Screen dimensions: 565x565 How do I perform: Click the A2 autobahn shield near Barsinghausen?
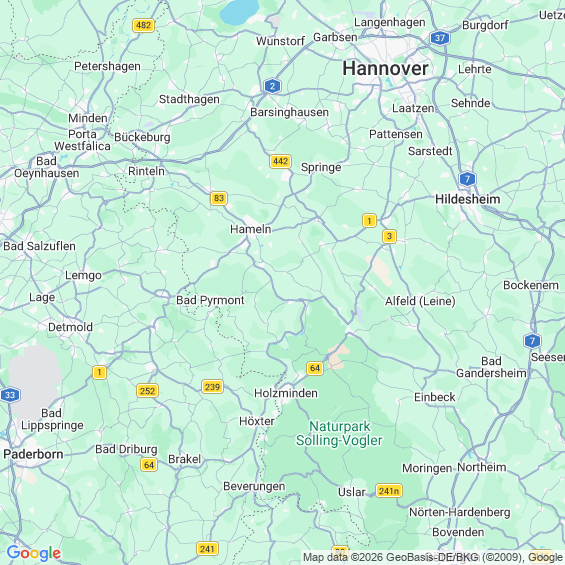point(272,86)
